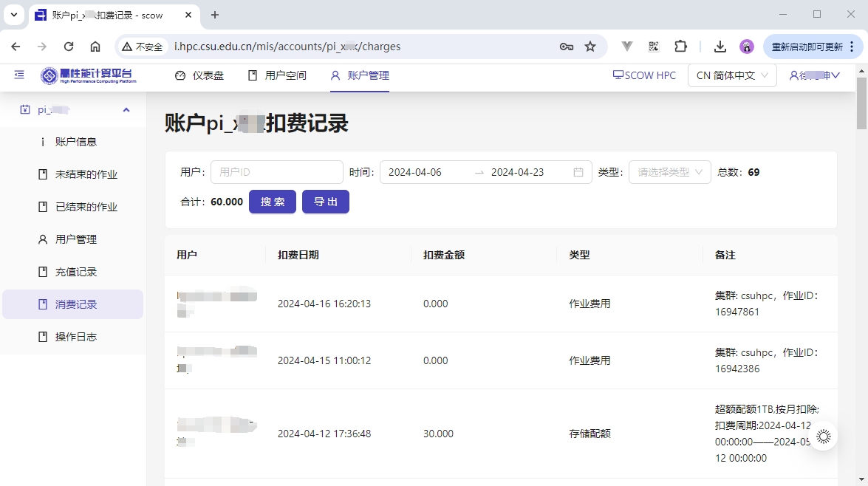Screen dimensions: 868x486
Task: Click the 30.000 charge amount cell
Action: 438,434
